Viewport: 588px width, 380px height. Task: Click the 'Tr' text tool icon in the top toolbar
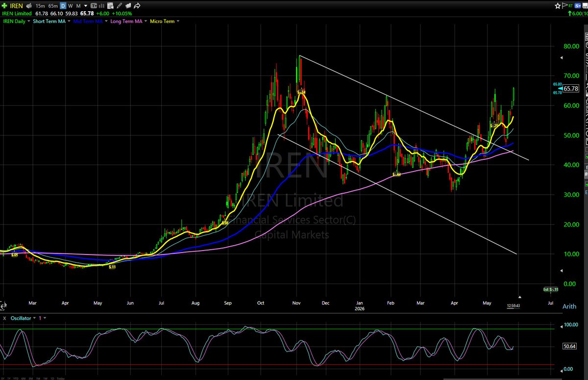tap(93, 6)
